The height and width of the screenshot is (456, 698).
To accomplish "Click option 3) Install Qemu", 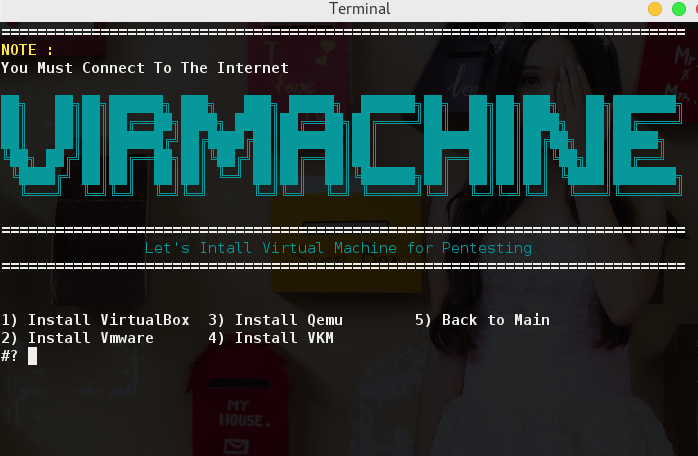I will click(276, 320).
